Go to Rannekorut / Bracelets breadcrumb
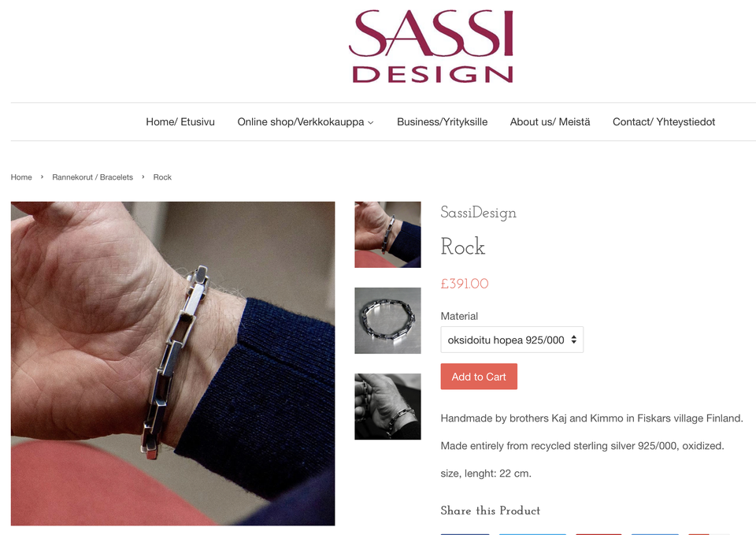This screenshot has width=756, height=535. pos(93,177)
